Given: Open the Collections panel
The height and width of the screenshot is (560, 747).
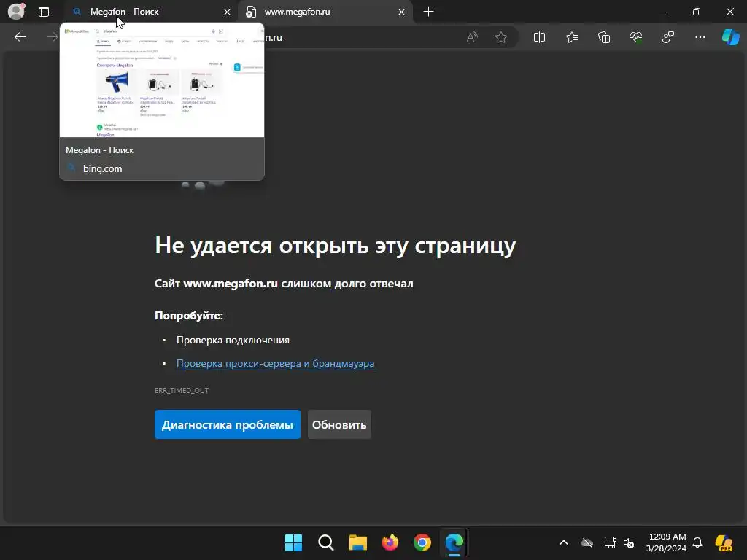Looking at the screenshot, I should coord(603,37).
